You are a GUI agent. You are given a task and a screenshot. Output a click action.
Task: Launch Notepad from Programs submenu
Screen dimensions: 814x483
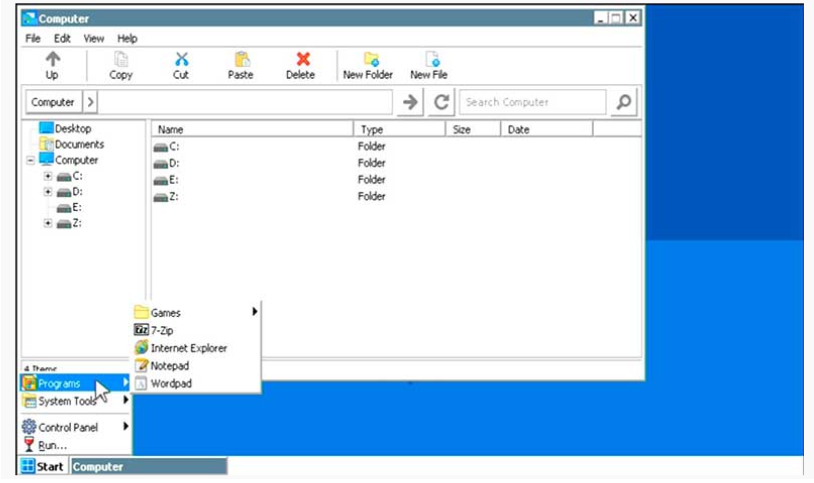pos(169,366)
